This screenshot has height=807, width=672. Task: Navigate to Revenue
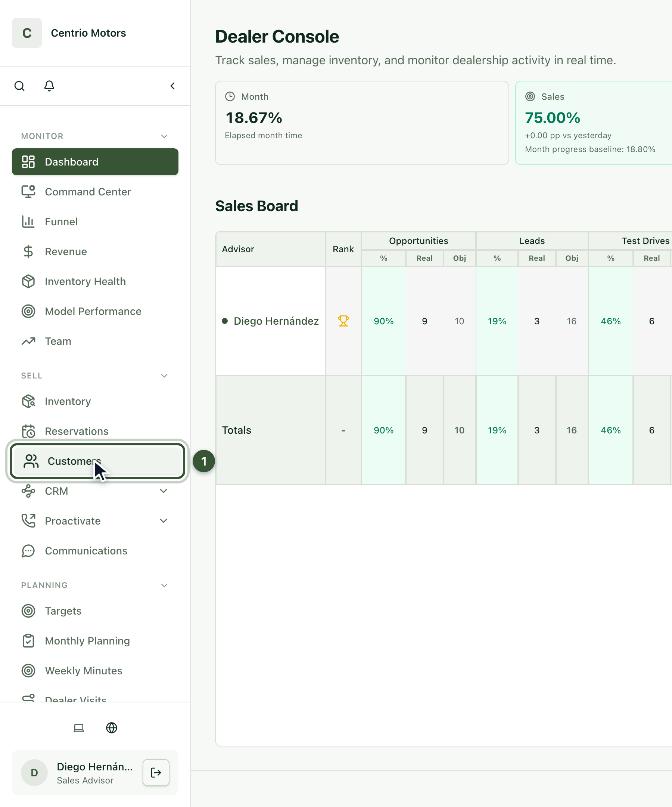(x=95, y=252)
